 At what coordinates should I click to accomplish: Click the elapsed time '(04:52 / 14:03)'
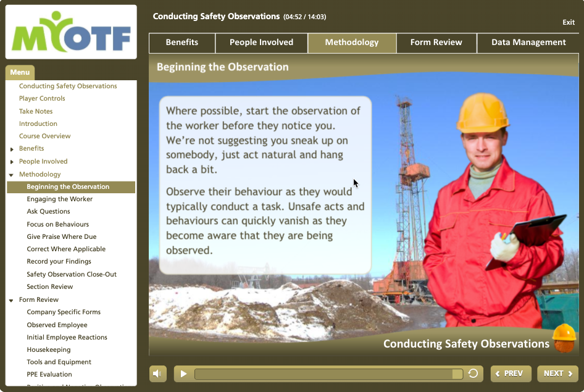tap(305, 17)
